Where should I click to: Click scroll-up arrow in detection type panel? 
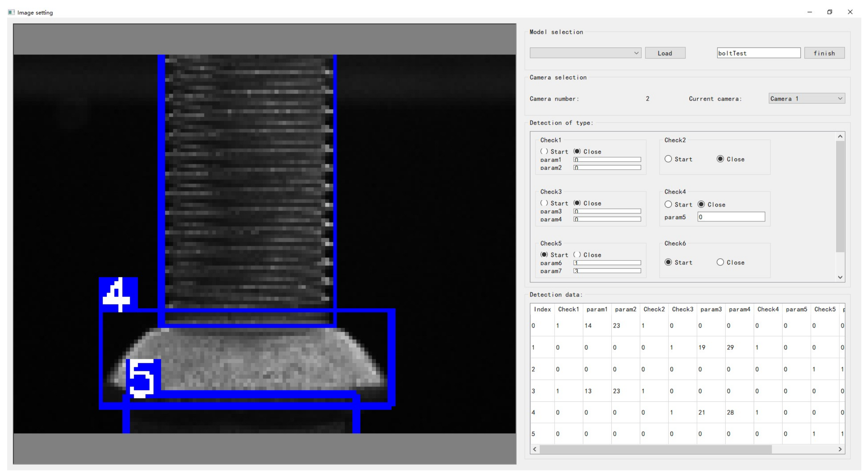[x=840, y=137]
